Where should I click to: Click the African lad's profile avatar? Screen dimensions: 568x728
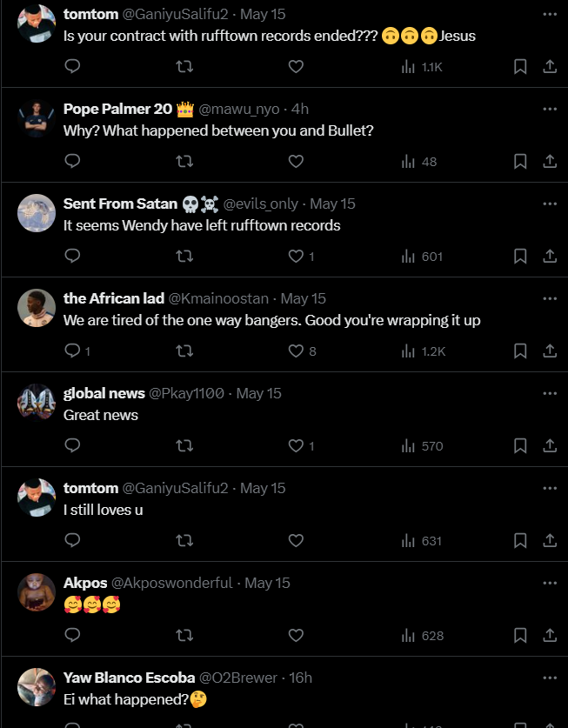point(37,307)
